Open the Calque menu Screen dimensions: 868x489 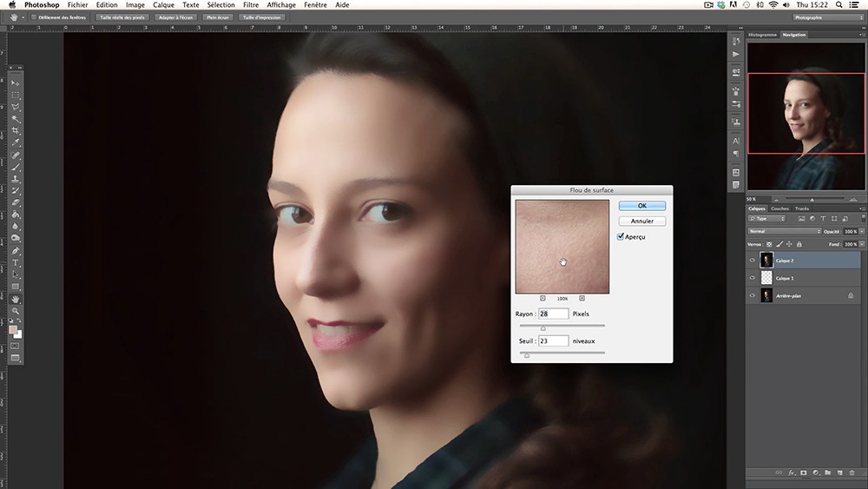tap(164, 5)
